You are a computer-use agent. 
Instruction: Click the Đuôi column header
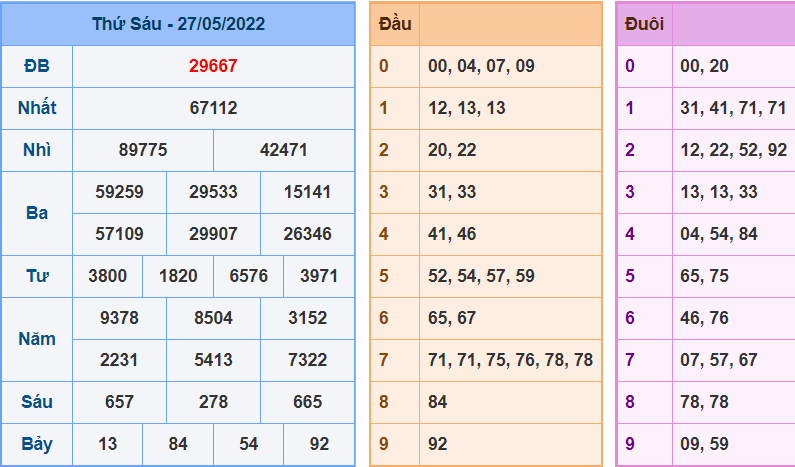point(644,24)
